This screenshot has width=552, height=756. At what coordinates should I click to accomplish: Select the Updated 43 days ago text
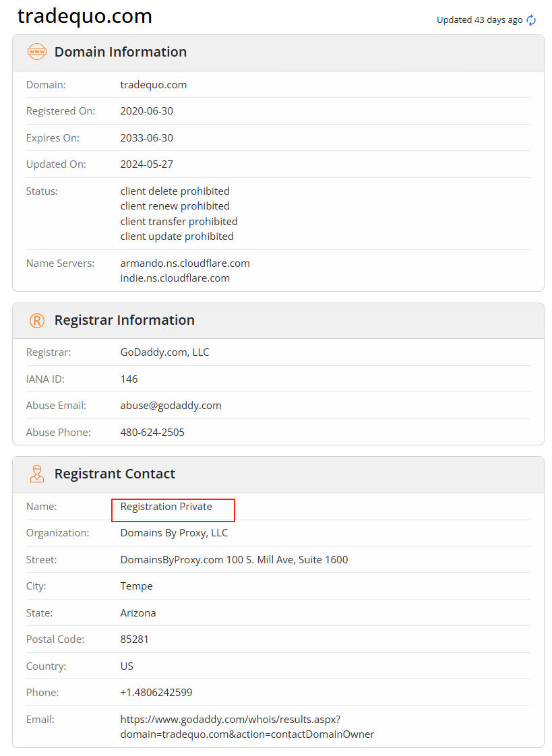point(479,20)
